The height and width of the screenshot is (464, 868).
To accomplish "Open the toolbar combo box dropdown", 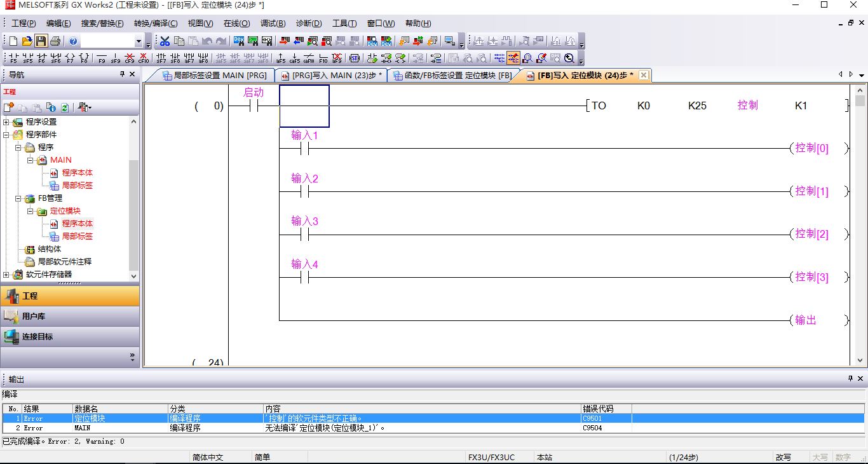I will click(x=139, y=41).
